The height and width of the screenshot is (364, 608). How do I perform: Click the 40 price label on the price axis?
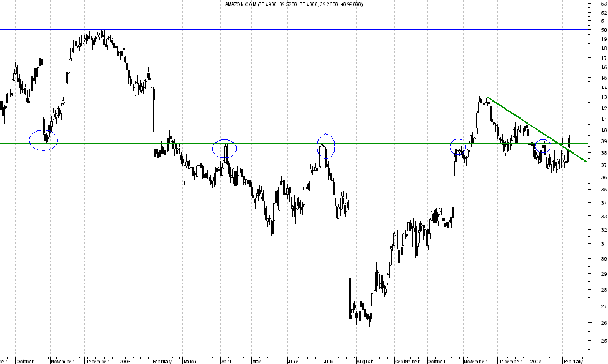(x=604, y=130)
